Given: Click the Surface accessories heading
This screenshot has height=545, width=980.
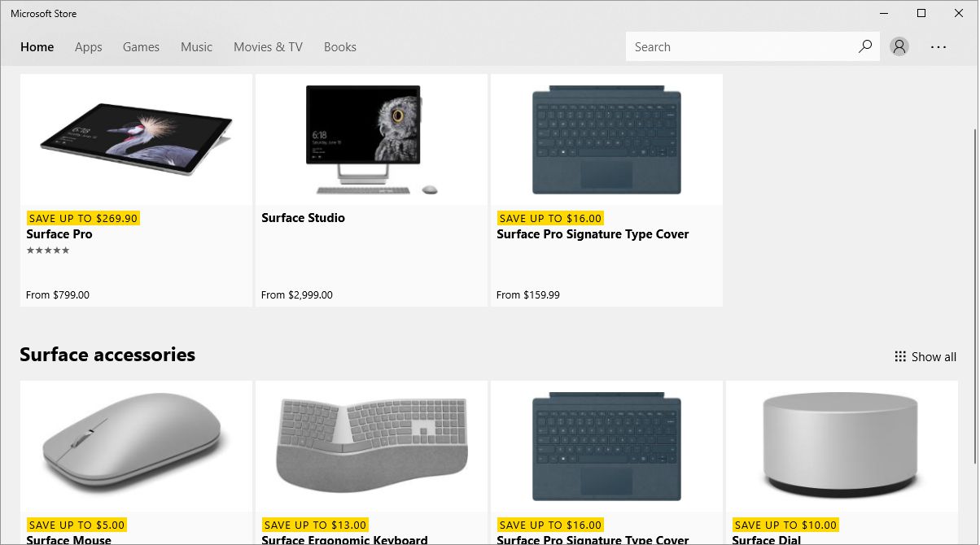Looking at the screenshot, I should point(107,355).
